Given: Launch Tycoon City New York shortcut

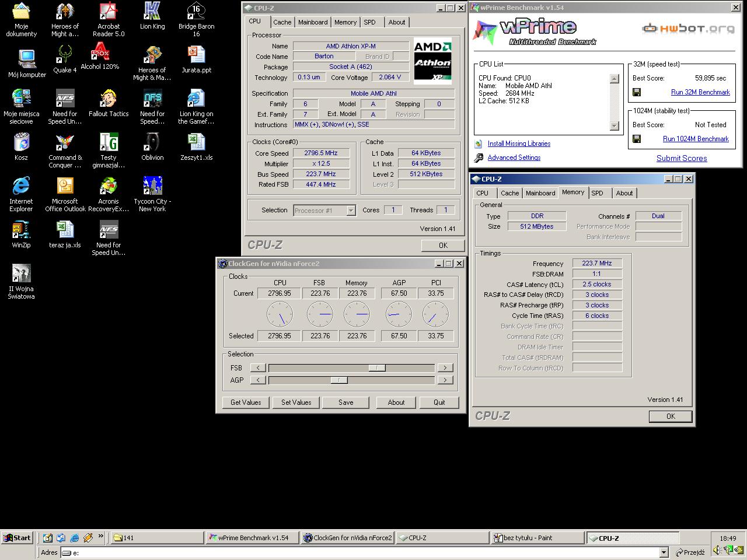Looking at the screenshot, I should (152, 194).
